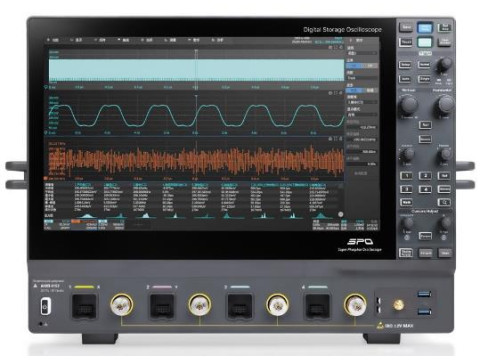
Task: Select Normal trigger mode button
Action: tap(424, 65)
